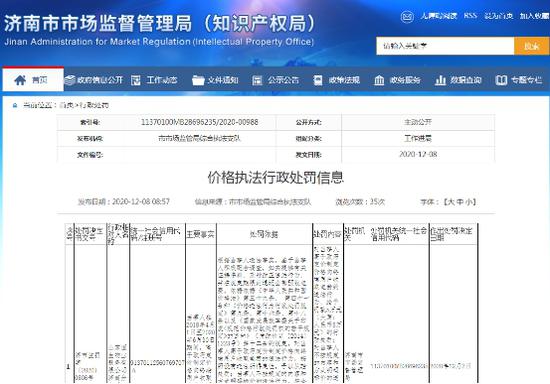Screen dimensions: 550x384
Task: Click the orange 搜索 search button
Action: tap(531, 46)
